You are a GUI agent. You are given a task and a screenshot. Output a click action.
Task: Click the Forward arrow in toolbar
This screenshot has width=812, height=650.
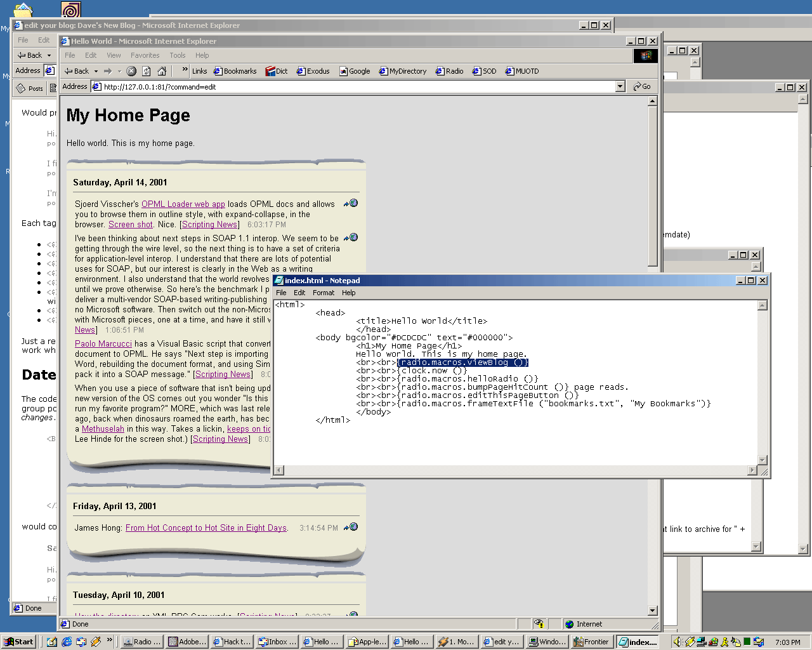click(x=108, y=71)
